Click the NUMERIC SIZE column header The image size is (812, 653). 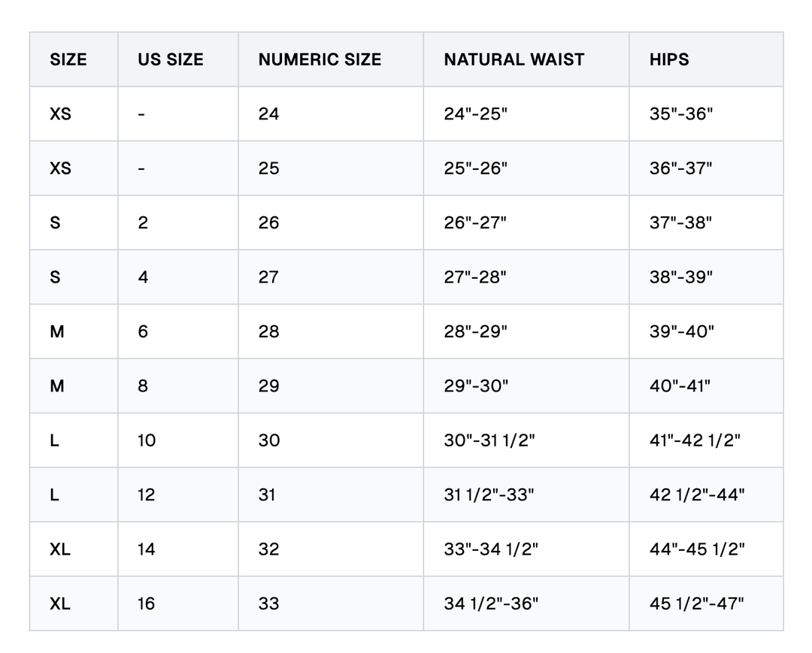click(320, 60)
